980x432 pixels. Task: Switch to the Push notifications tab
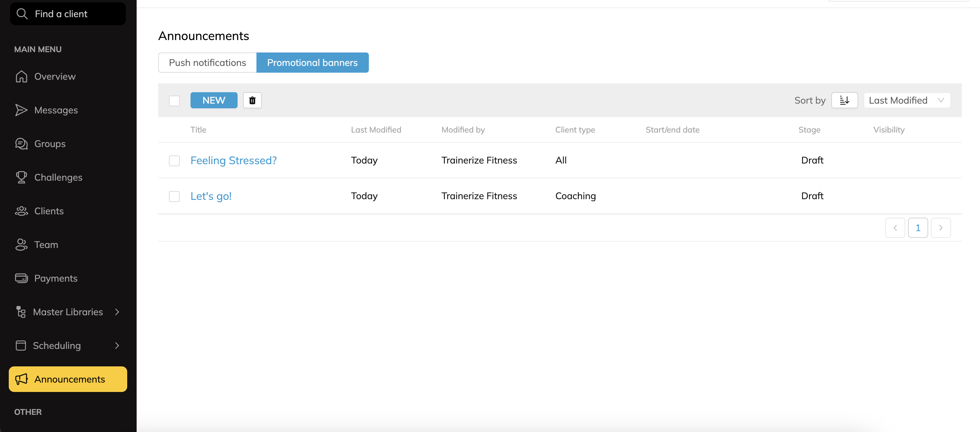(x=207, y=62)
